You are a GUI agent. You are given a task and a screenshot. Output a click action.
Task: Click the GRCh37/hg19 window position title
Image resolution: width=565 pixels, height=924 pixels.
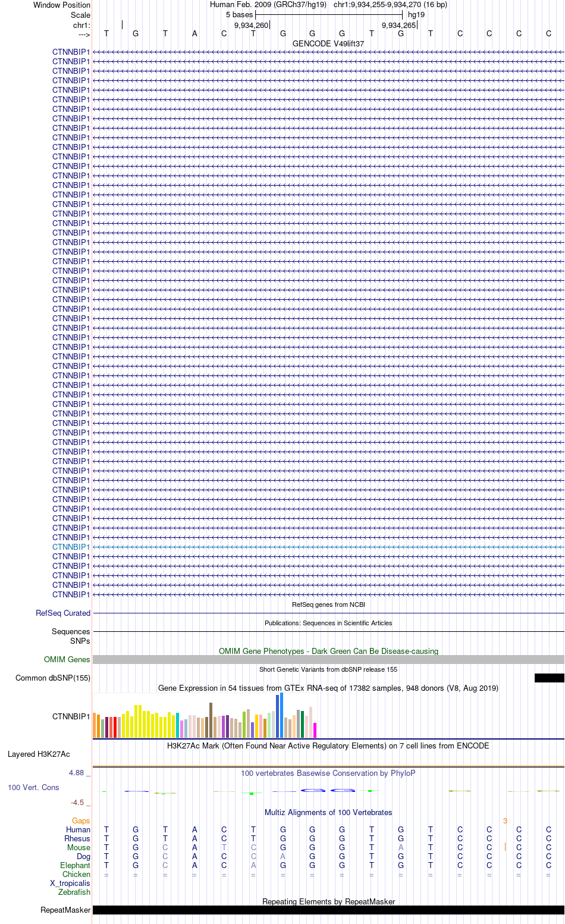coord(328,5)
